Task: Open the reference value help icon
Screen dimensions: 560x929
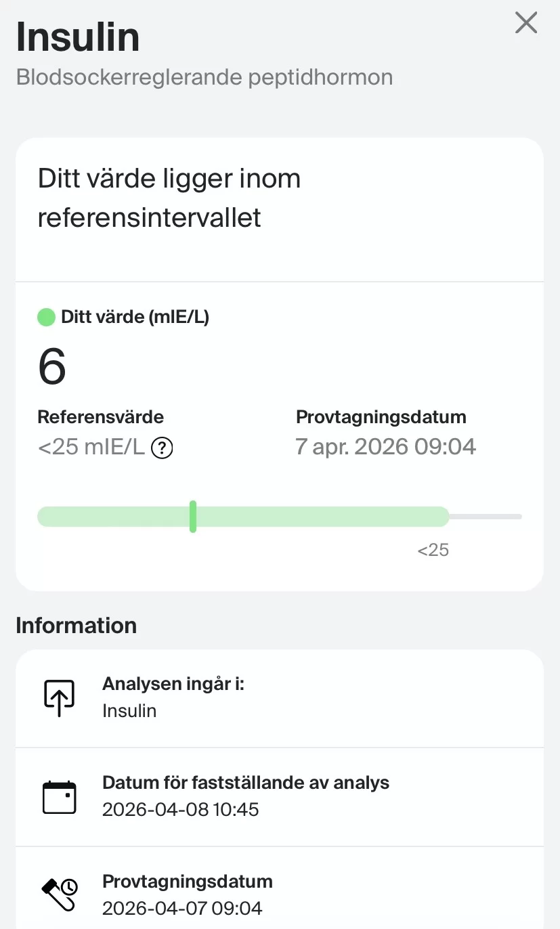Action: pyautogui.click(x=162, y=448)
